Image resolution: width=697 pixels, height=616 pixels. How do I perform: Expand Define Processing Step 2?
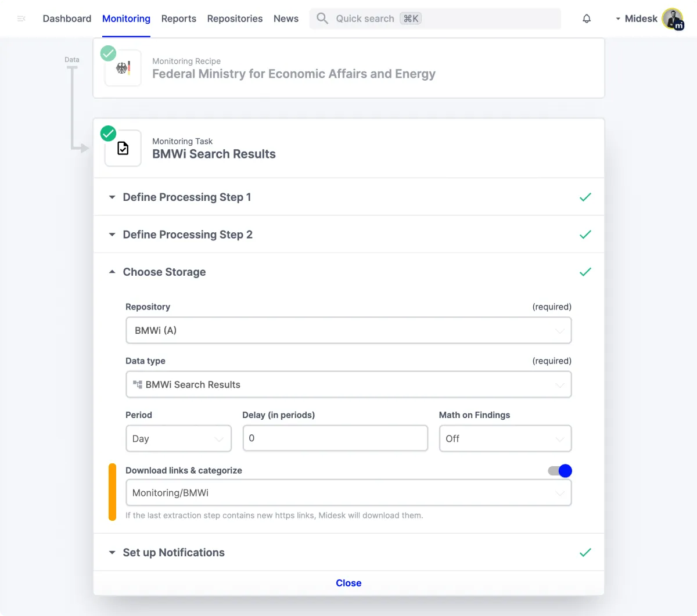click(x=348, y=234)
